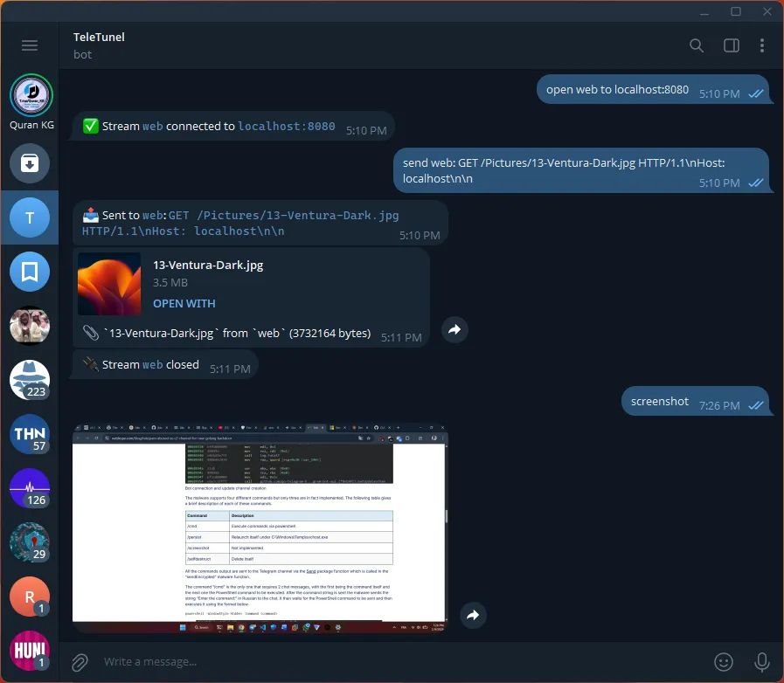Open the 13-Ventura-Dark.jpg image preview

108,284
